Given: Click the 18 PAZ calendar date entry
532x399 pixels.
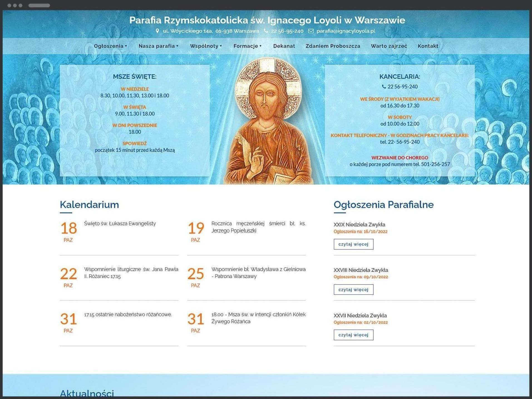Looking at the screenshot, I should click(x=69, y=231).
